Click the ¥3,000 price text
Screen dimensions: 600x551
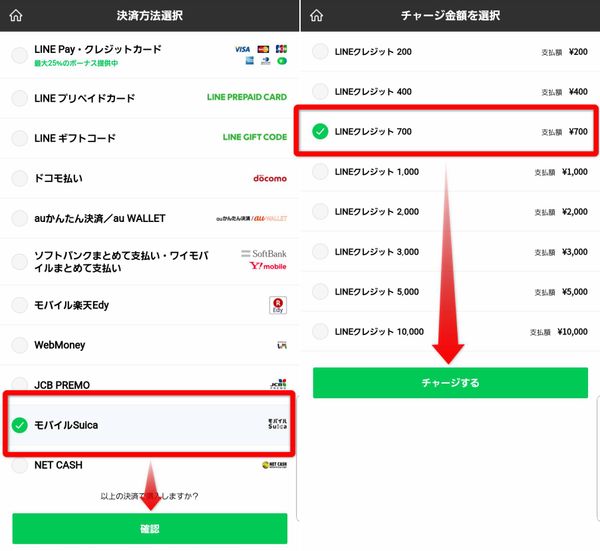(x=575, y=252)
